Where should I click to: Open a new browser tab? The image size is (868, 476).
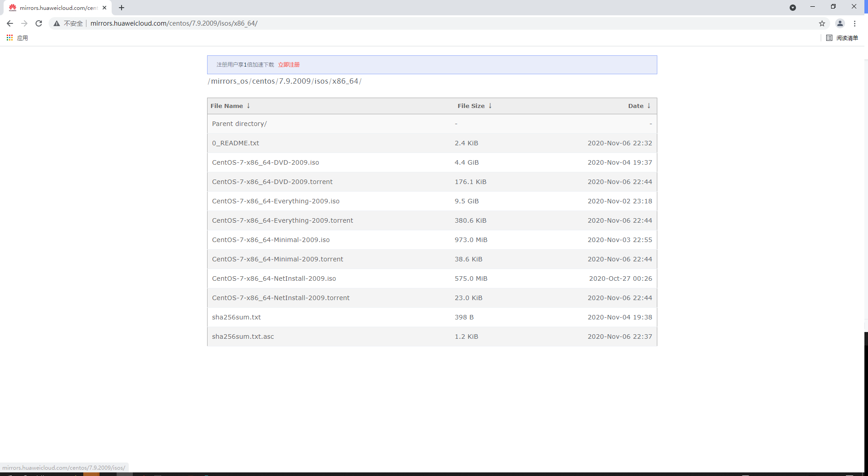coord(122,8)
